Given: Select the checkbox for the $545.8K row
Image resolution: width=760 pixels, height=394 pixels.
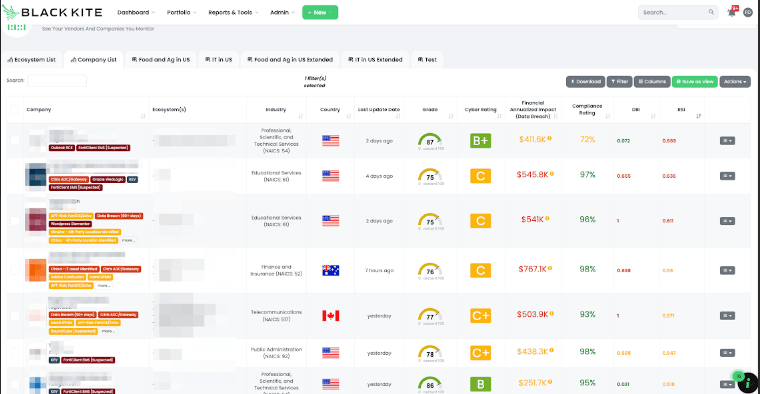Looking at the screenshot, I should tap(15, 176).
